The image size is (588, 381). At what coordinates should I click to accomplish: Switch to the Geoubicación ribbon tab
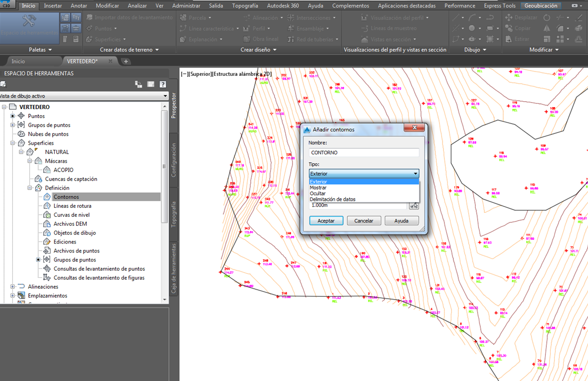(541, 5)
